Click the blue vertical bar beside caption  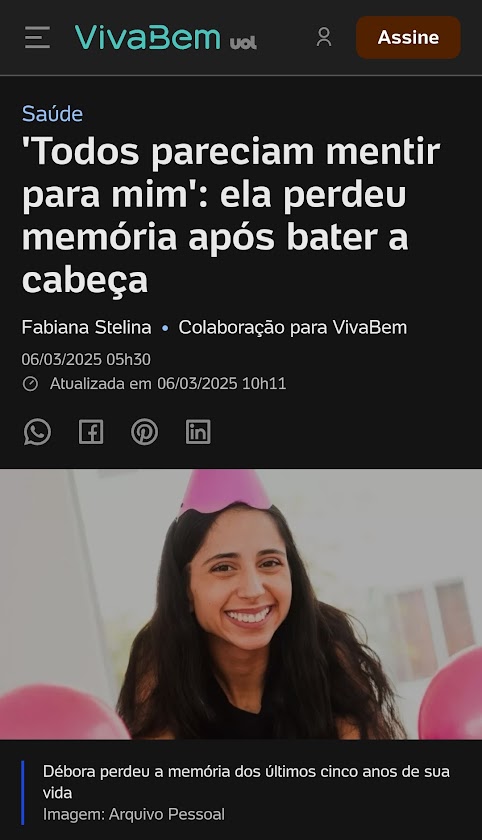[x=22, y=793]
